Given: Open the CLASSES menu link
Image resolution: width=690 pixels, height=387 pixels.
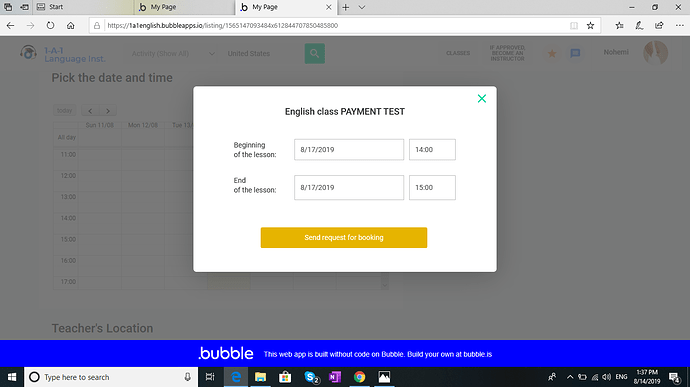Looking at the screenshot, I should 458,53.
